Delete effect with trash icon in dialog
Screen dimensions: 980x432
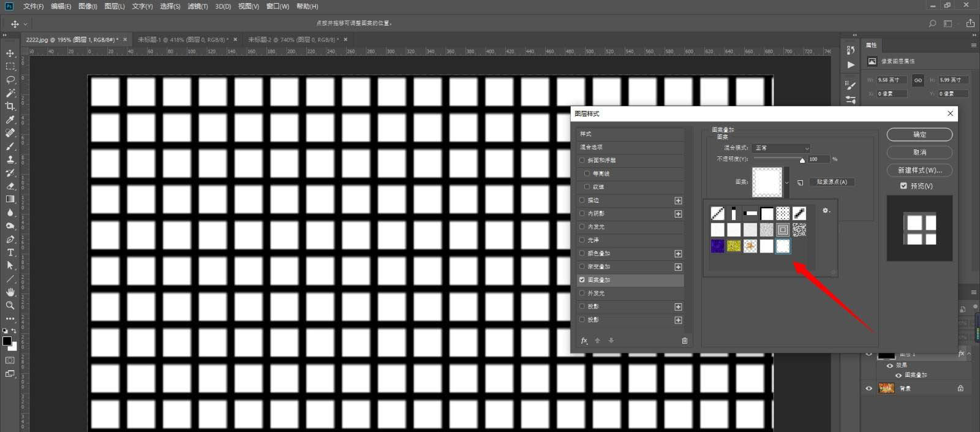point(685,341)
